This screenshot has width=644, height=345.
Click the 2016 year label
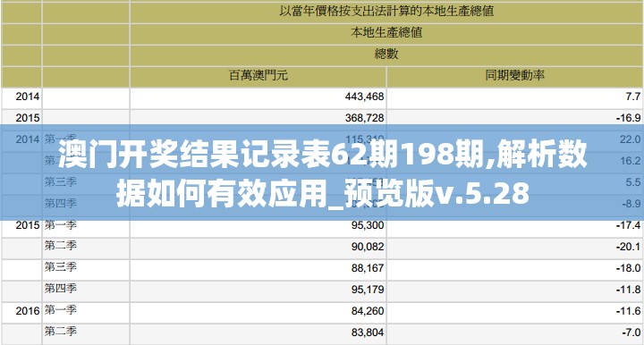pos(28,310)
